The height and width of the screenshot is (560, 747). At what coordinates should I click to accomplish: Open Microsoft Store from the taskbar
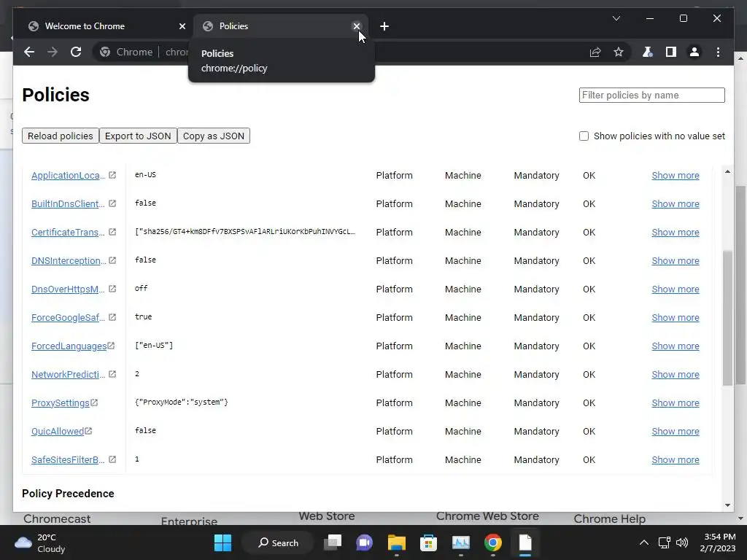click(428, 542)
